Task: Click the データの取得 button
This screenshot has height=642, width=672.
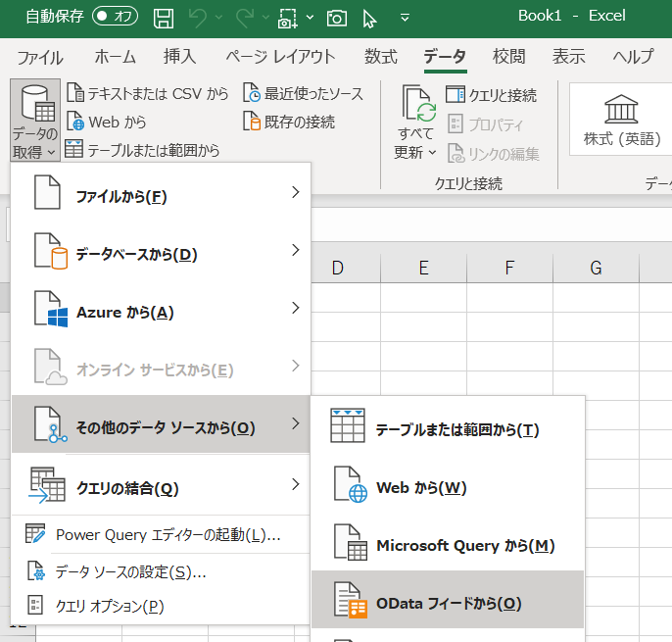Action: tap(35, 121)
